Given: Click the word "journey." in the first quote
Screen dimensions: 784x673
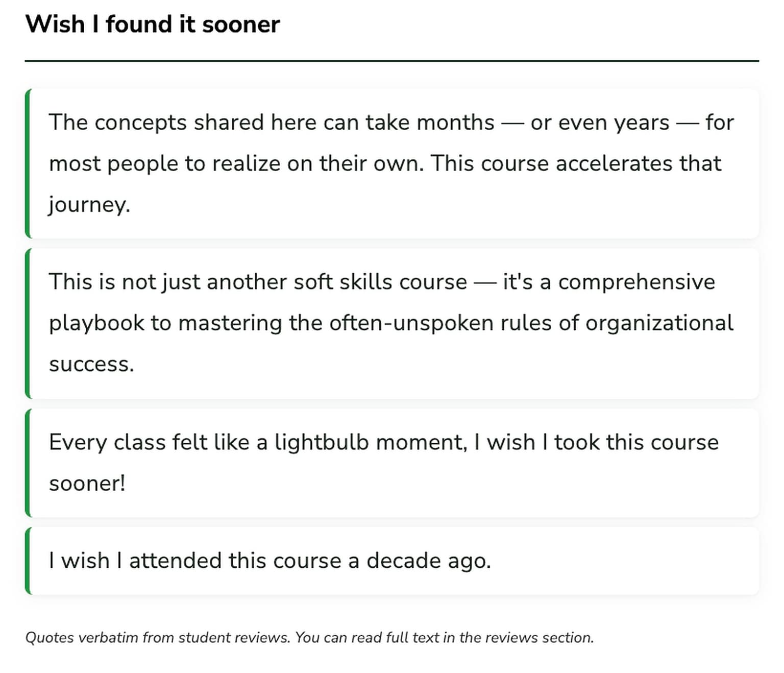Looking at the screenshot, I should [x=89, y=205].
